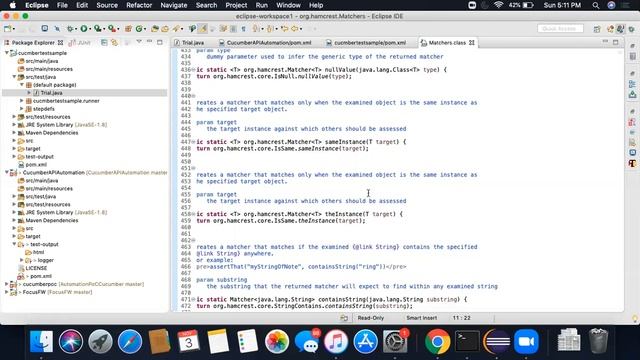Collapse the cucmbertestsample project
Screen dimensions: 640x360
[x=7, y=53]
